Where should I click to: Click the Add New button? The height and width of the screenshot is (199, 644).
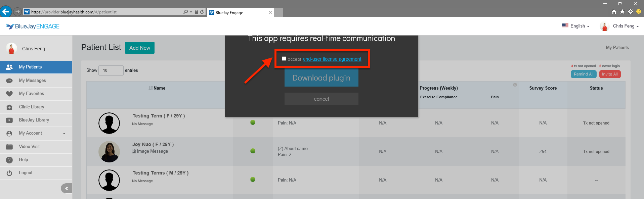tap(140, 48)
